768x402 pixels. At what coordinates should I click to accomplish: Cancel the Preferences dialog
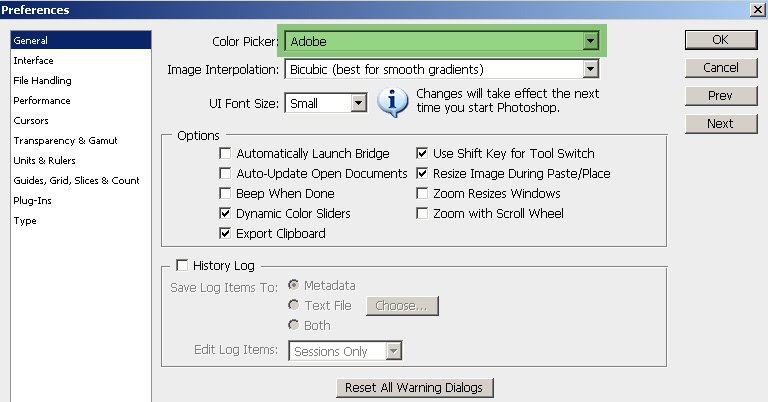720,68
